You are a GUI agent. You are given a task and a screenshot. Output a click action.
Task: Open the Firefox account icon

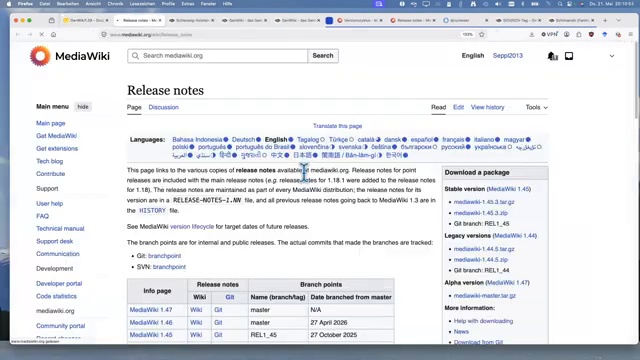pyautogui.click(x=567, y=35)
